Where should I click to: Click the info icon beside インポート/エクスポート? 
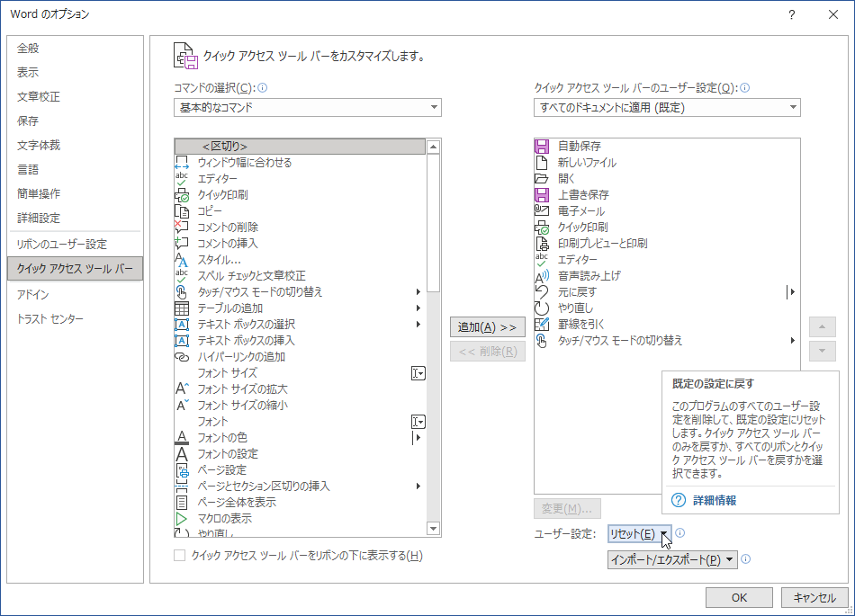click(x=746, y=558)
